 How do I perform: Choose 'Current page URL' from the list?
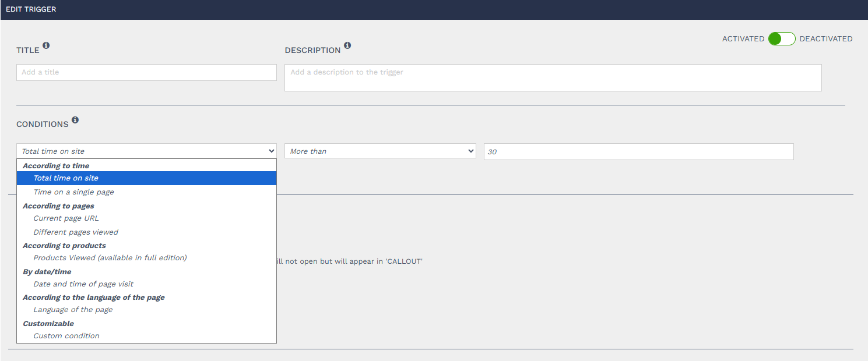click(x=66, y=218)
